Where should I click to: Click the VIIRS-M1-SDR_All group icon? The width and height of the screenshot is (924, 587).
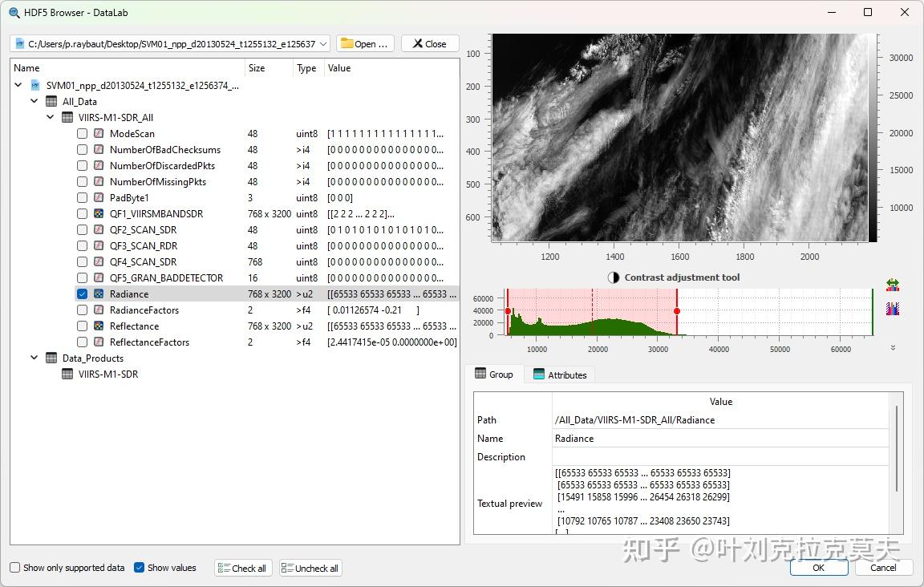pyautogui.click(x=67, y=117)
